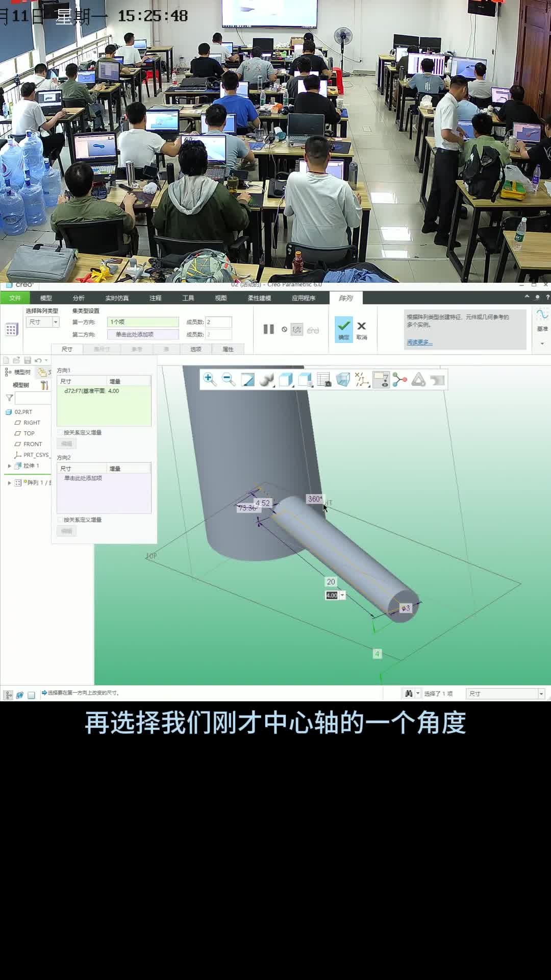Pause the pattern feature tool

(x=268, y=329)
